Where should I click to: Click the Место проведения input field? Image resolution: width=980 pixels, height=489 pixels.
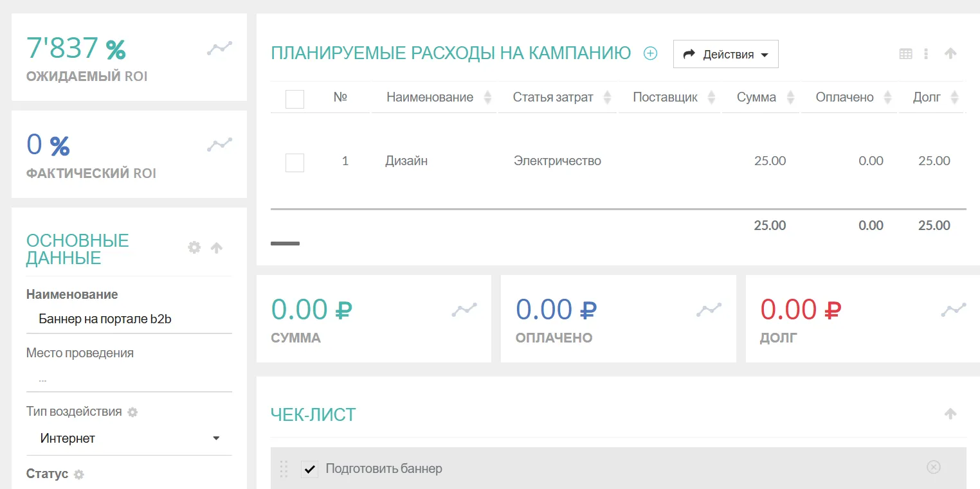click(129, 379)
